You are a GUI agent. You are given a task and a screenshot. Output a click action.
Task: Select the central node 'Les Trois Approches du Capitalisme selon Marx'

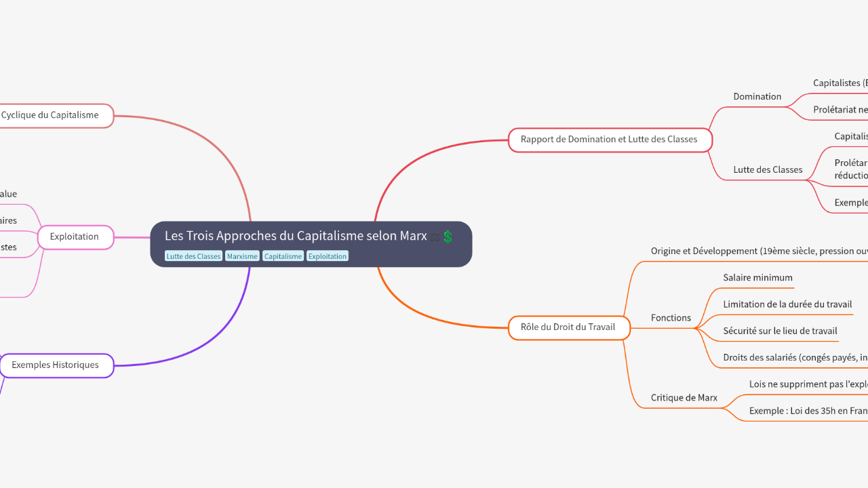pos(311,244)
